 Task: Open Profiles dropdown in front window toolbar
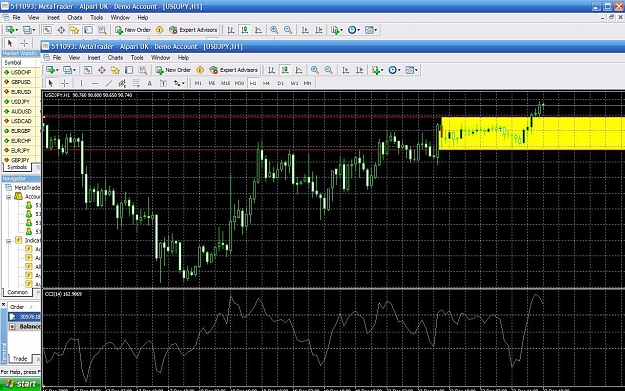[69, 70]
